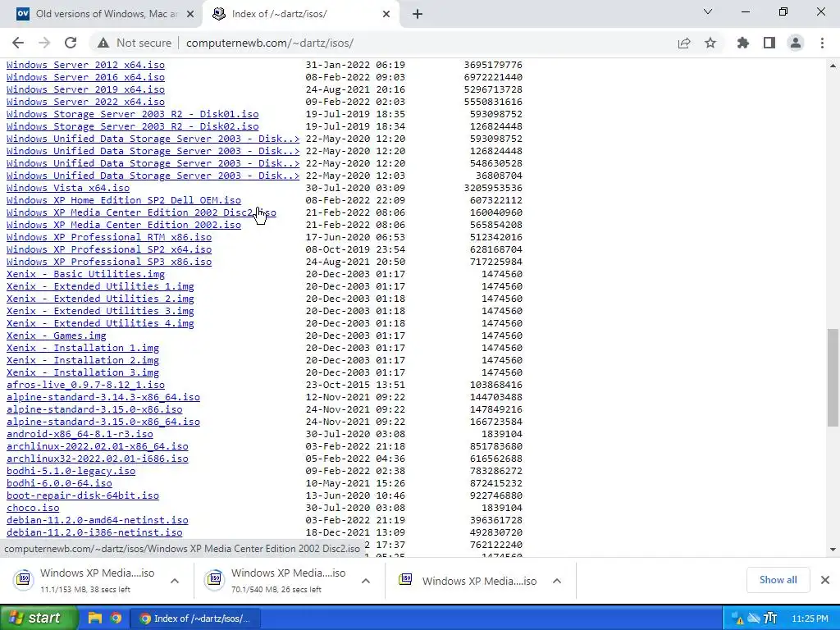Download Windows XP Professional RTM x86.iso
Screen dimensions: 840x630
pos(109,237)
